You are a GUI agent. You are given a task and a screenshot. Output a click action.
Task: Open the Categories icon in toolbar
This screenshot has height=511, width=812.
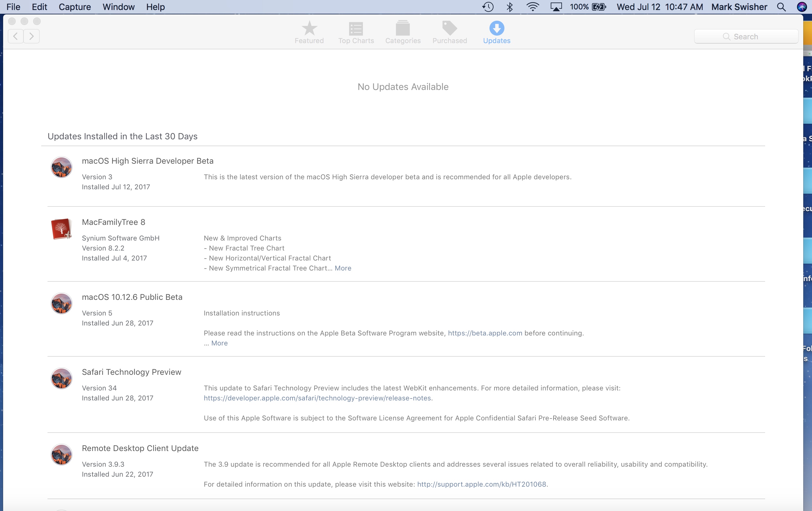pos(403,28)
